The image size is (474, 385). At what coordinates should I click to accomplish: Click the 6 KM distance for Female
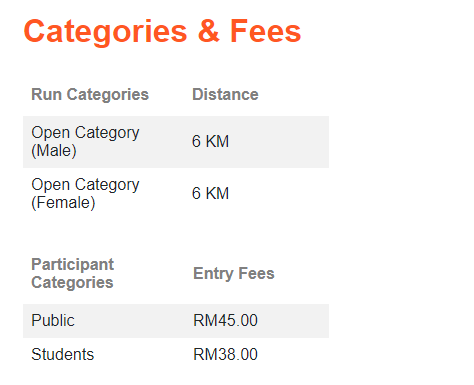coord(210,193)
